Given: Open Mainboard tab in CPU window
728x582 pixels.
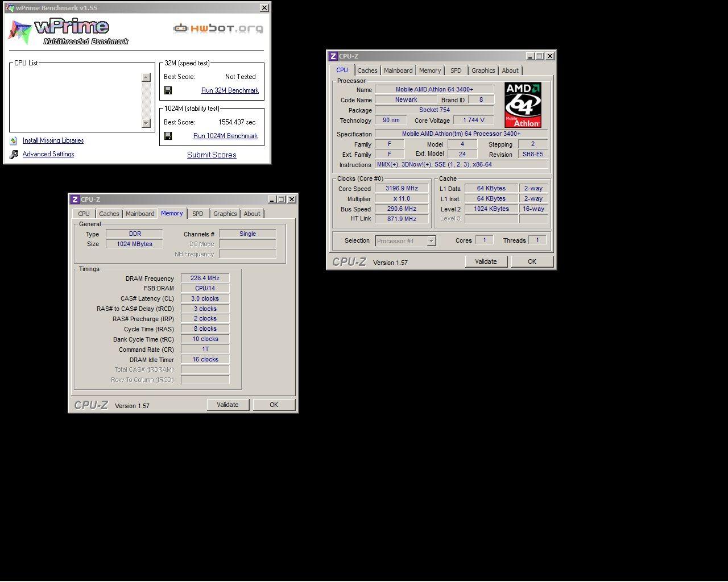Looking at the screenshot, I should pos(398,70).
